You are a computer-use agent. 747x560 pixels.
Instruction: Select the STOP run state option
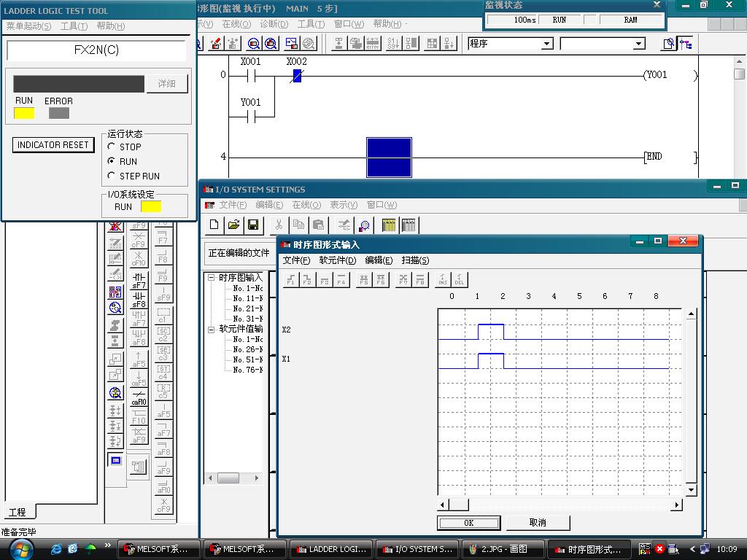coord(112,147)
